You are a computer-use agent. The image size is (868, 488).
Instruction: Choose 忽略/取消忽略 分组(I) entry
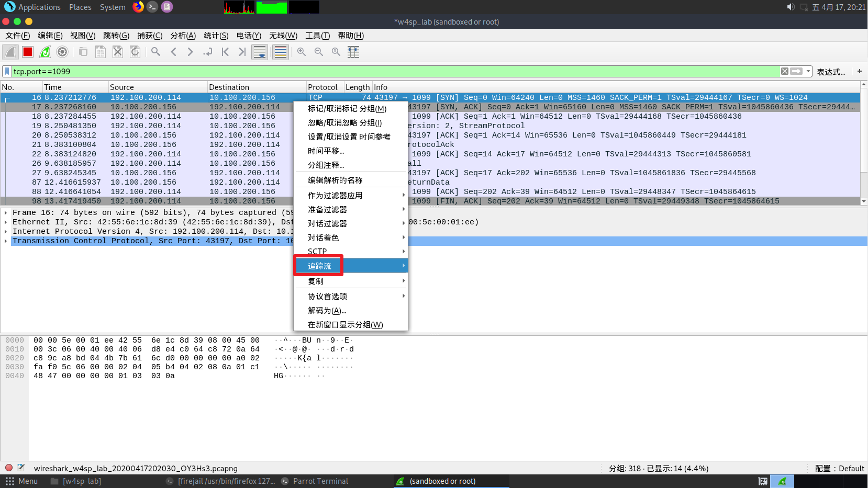pos(350,123)
